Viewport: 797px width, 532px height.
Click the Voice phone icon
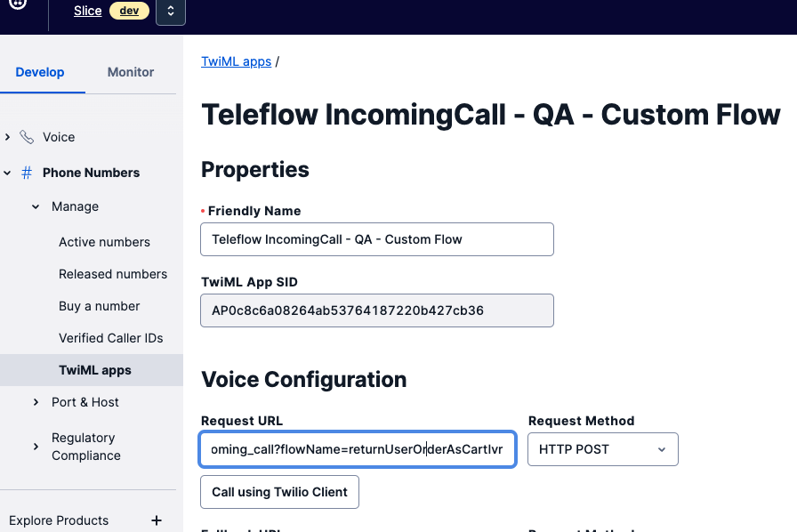point(27,137)
